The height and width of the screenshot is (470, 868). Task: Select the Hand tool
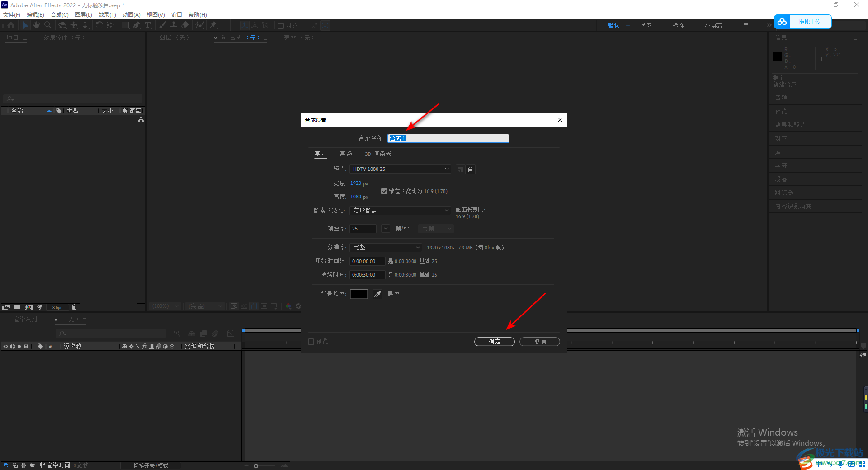pyautogui.click(x=37, y=25)
